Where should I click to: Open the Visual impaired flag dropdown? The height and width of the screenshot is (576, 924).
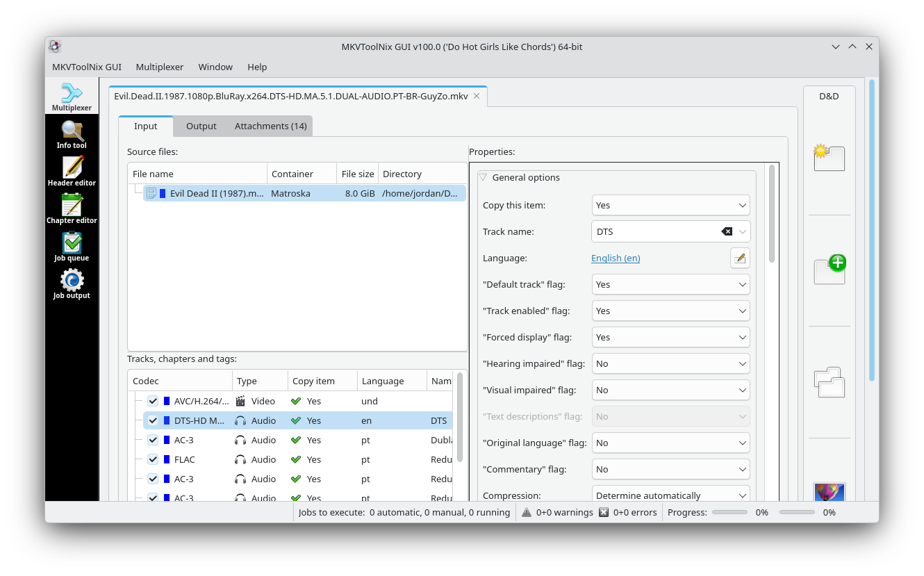tap(670, 390)
